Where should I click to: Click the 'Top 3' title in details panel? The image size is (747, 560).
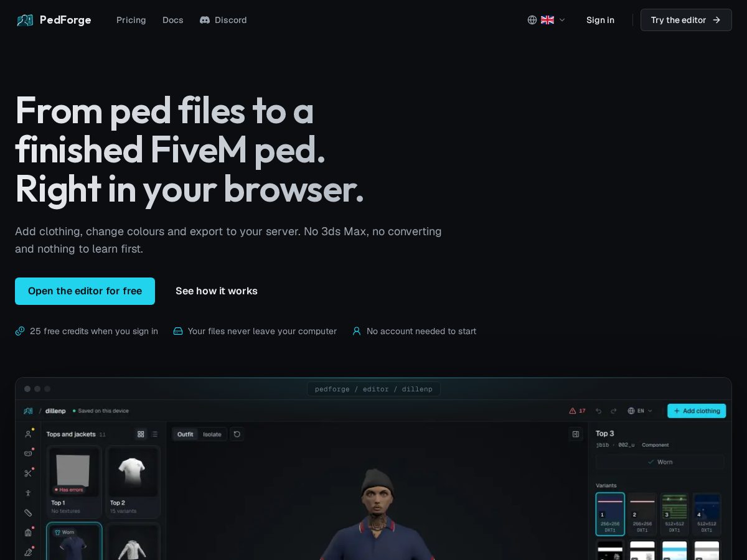coord(605,433)
